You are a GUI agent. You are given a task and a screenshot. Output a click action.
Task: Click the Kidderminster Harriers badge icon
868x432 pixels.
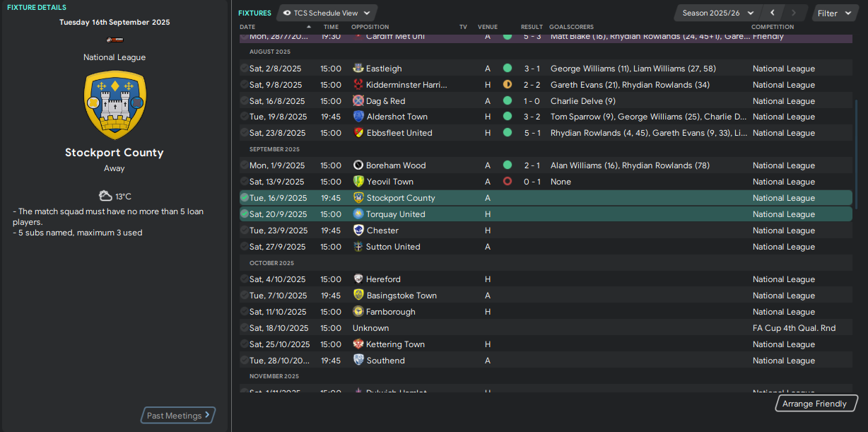(x=358, y=85)
